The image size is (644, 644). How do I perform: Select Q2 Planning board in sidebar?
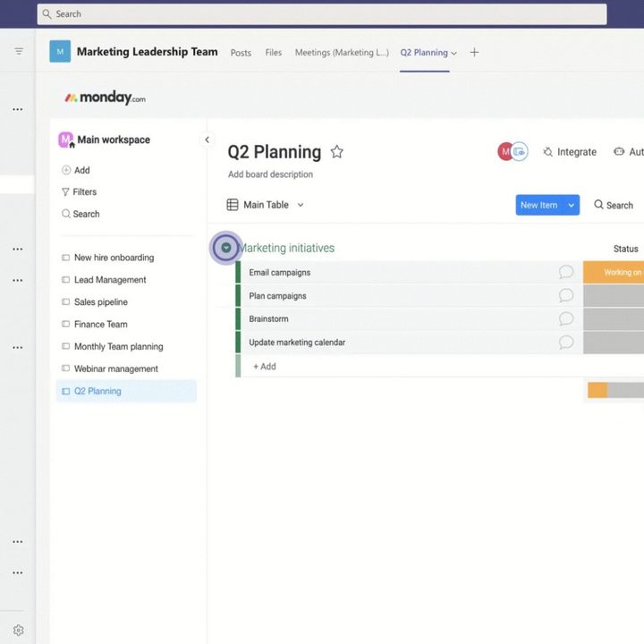pos(126,391)
